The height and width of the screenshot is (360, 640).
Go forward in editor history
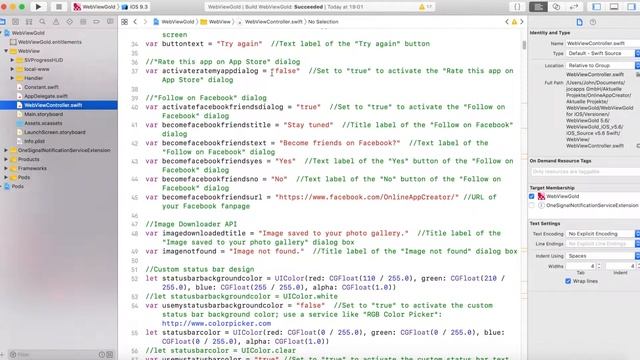(145, 22)
